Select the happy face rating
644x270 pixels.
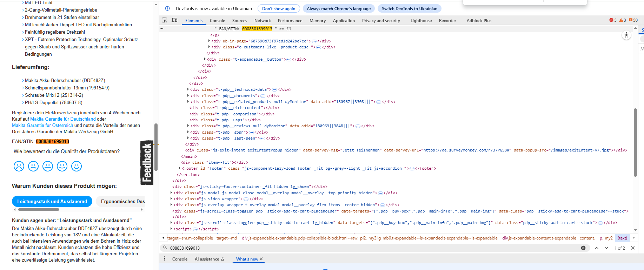(x=62, y=166)
